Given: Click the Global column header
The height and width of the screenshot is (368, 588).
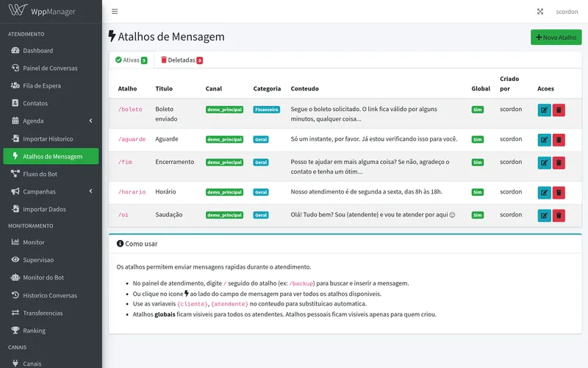Looking at the screenshot, I should coord(481,88).
